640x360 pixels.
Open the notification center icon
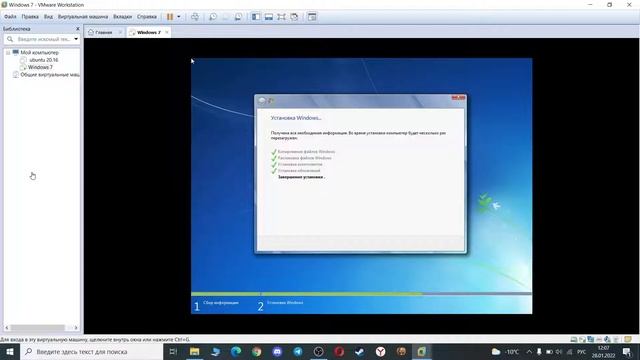pyautogui.click(x=627, y=351)
